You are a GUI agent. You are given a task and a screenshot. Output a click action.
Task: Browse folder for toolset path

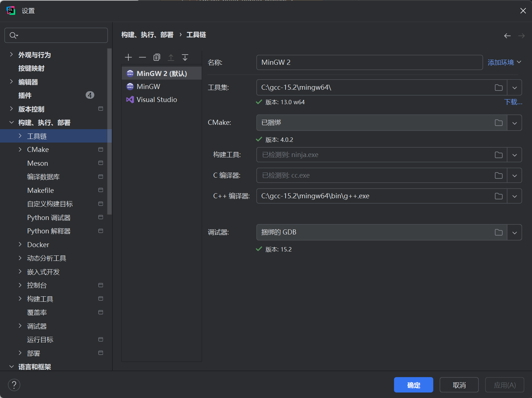tap(499, 88)
